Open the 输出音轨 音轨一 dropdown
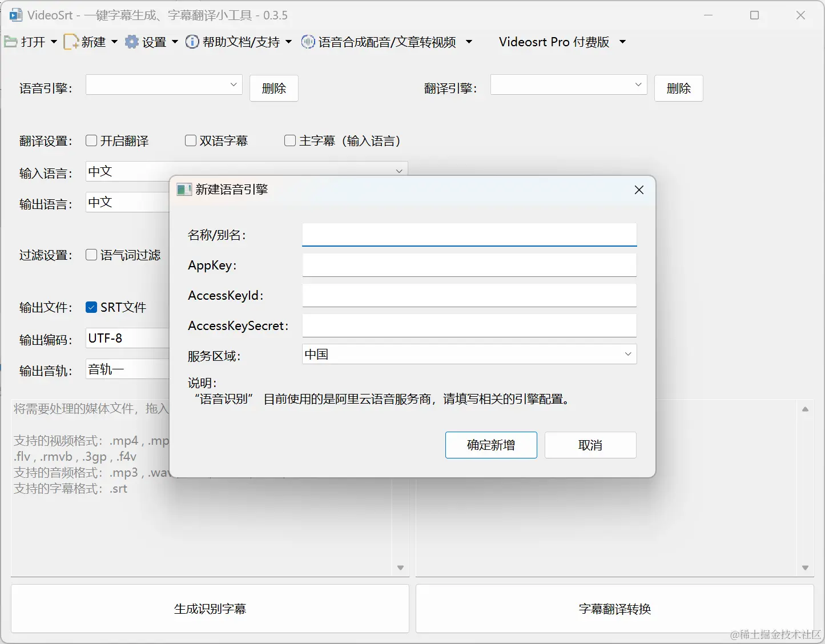The width and height of the screenshot is (825, 644). coord(127,369)
